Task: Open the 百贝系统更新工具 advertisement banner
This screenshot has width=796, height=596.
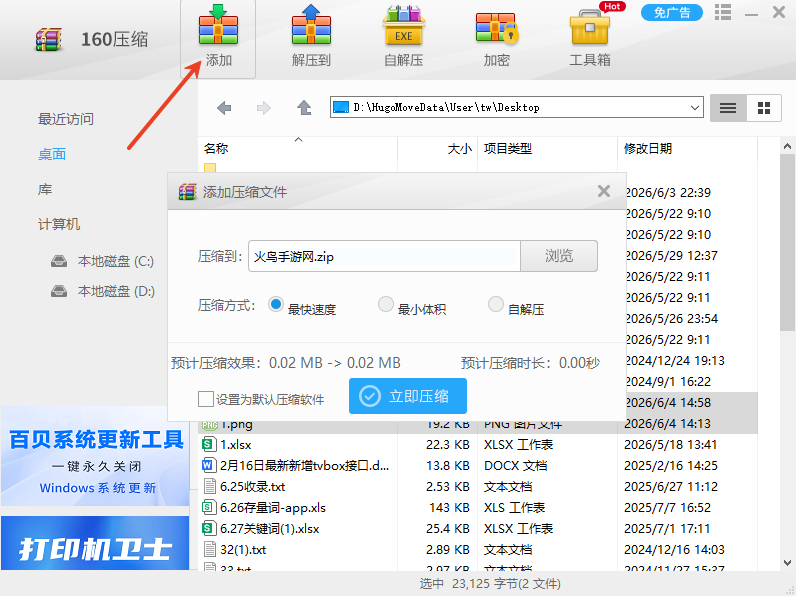Action: 95,456
